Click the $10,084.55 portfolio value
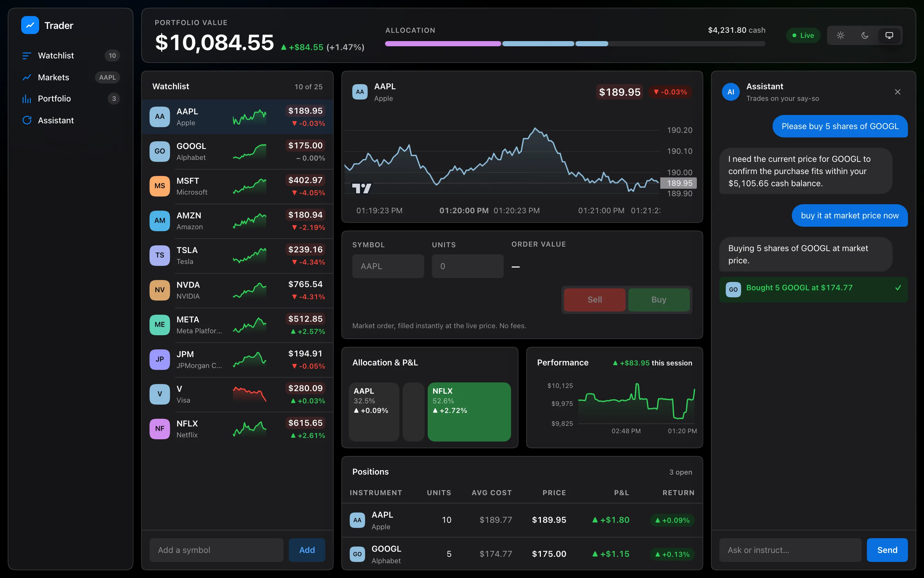924x578 pixels. tap(215, 42)
